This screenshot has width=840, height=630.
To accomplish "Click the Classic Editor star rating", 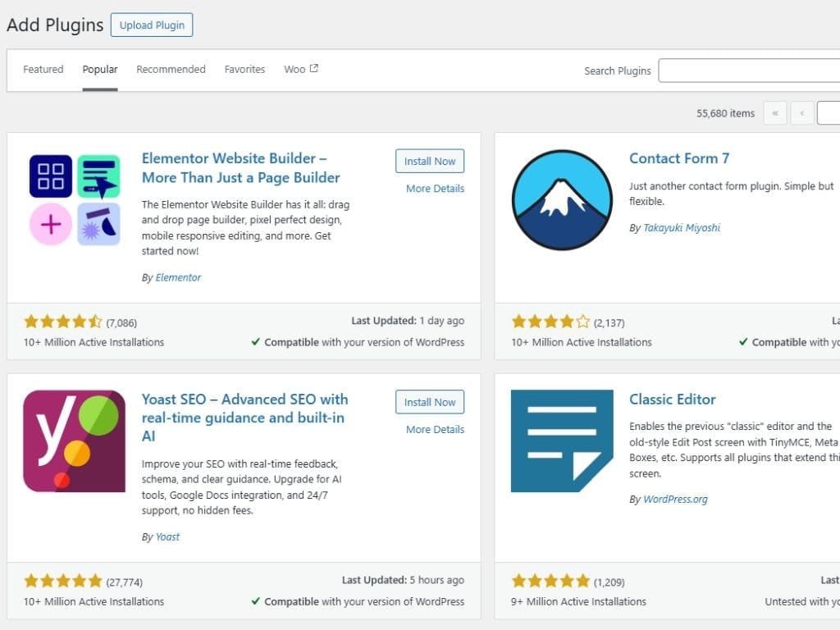I will click(x=550, y=581).
